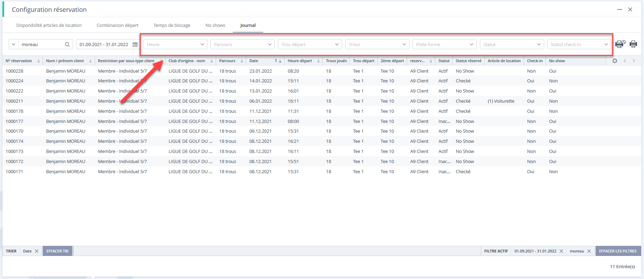
Task: Select reservation row 1000174
Action: (x=321, y=141)
